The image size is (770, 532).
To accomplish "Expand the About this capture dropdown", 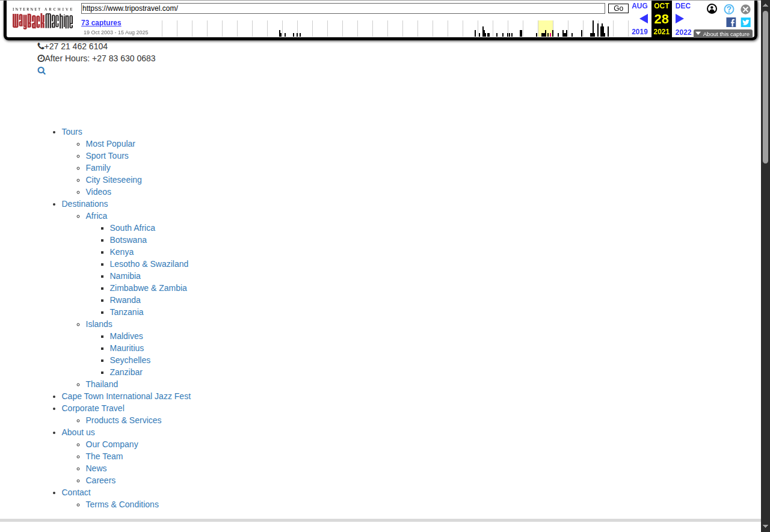I will [722, 34].
